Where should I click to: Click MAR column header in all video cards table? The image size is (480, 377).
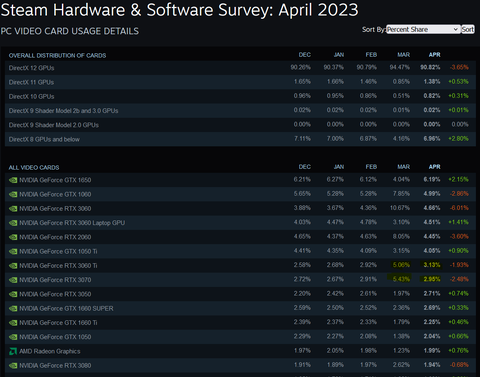404,167
